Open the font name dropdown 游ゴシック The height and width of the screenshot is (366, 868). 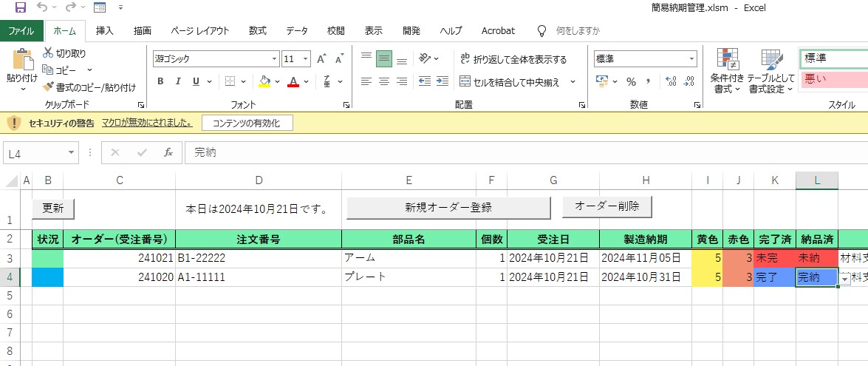275,58
